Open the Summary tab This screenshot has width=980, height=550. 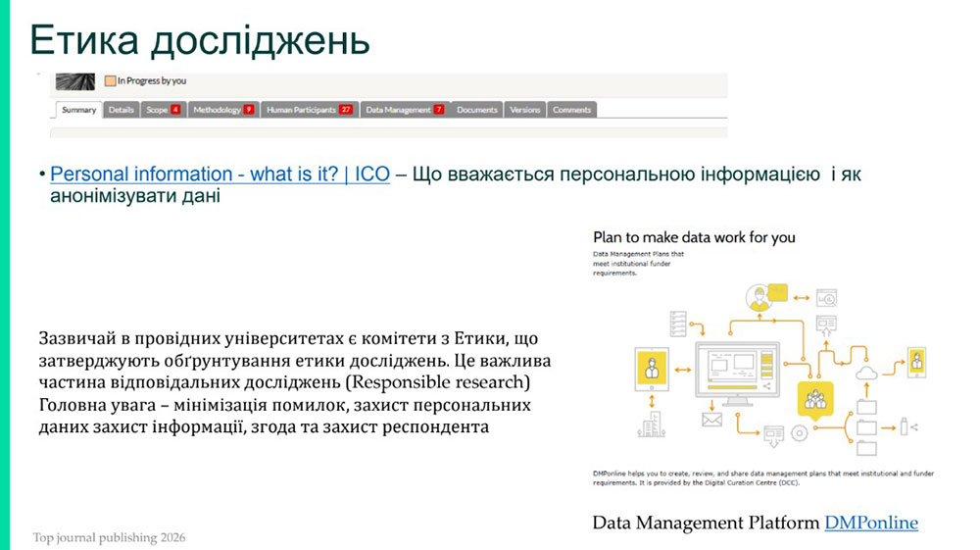pyautogui.click(x=78, y=110)
